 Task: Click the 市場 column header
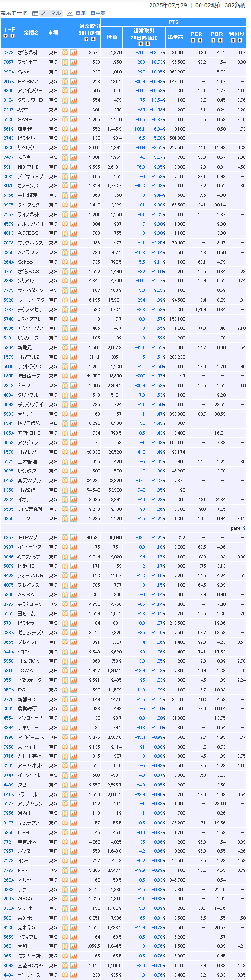coord(53,33)
